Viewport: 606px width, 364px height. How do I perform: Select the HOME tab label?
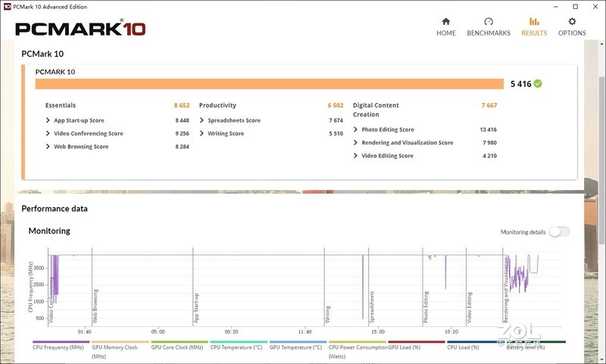pos(446,33)
